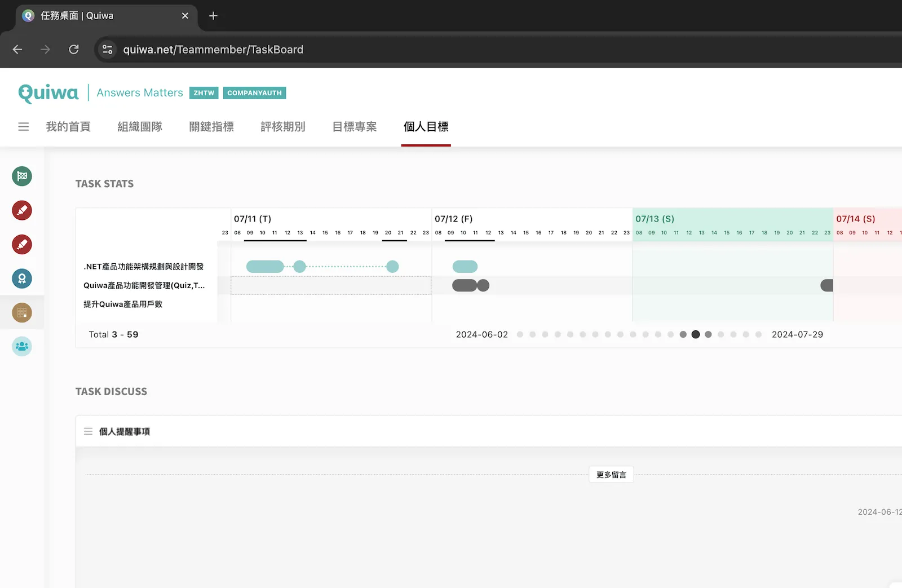Image resolution: width=902 pixels, height=588 pixels.
Task: Open the 組織團隊 tab
Action: tap(140, 127)
